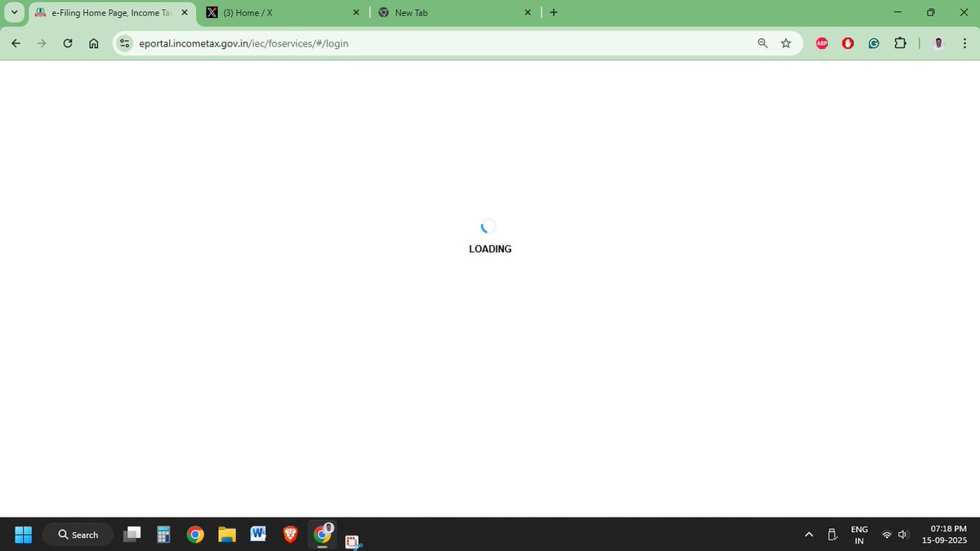
Task: Close the Home / X tab
Action: point(356,13)
